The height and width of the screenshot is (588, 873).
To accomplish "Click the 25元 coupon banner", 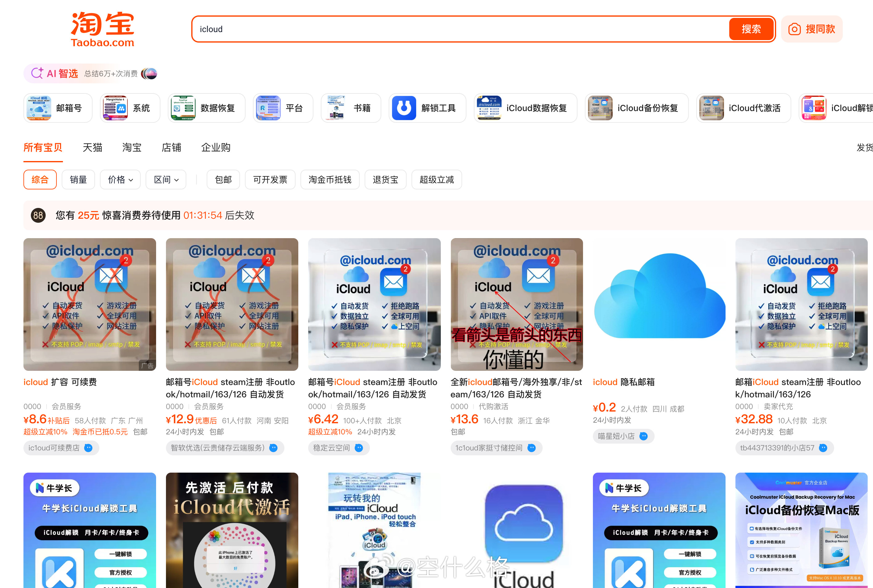I will click(448, 215).
